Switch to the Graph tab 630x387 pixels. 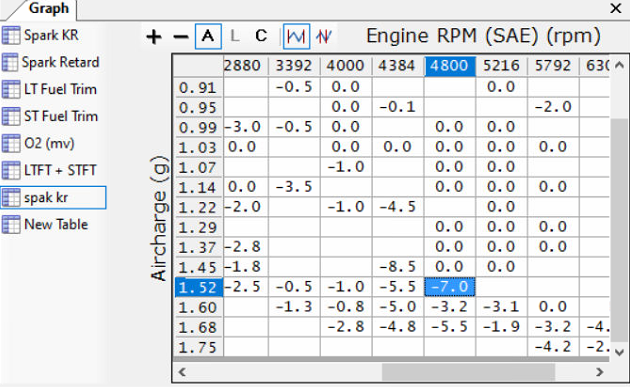point(49,8)
